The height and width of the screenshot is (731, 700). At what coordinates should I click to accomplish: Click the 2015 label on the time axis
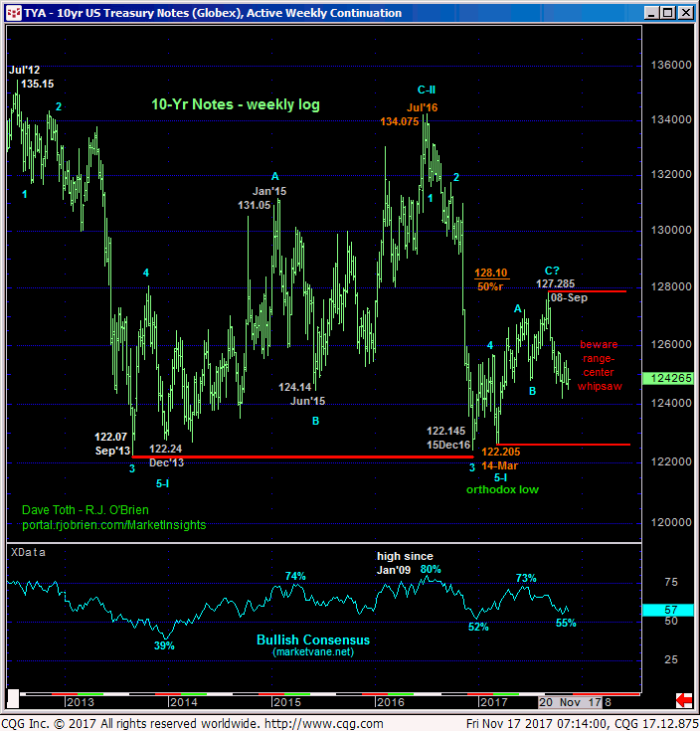pos(286,702)
